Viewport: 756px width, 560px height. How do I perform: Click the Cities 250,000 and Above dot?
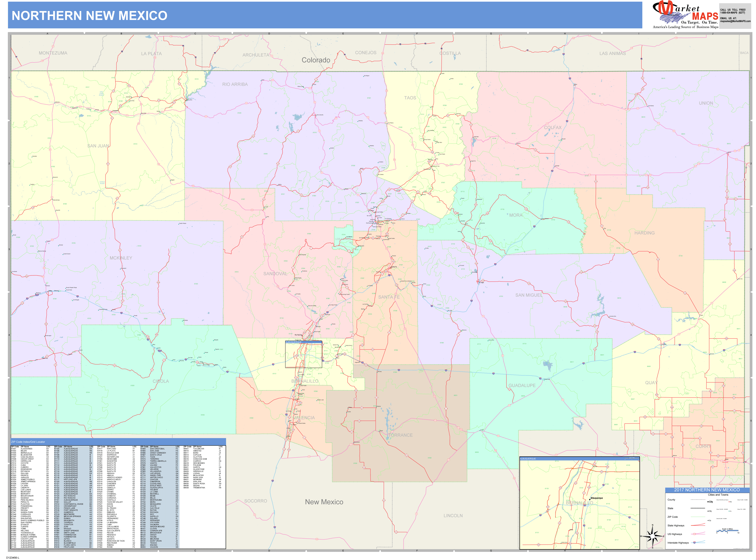709,502
